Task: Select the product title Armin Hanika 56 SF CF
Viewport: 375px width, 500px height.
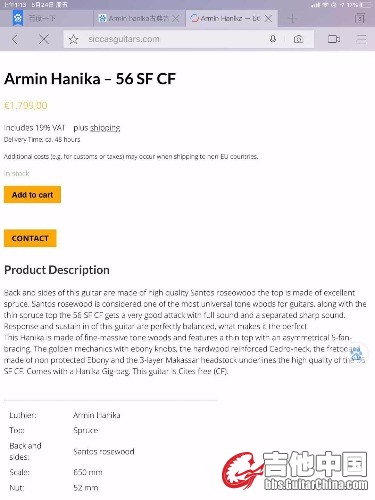Action: tap(90, 79)
